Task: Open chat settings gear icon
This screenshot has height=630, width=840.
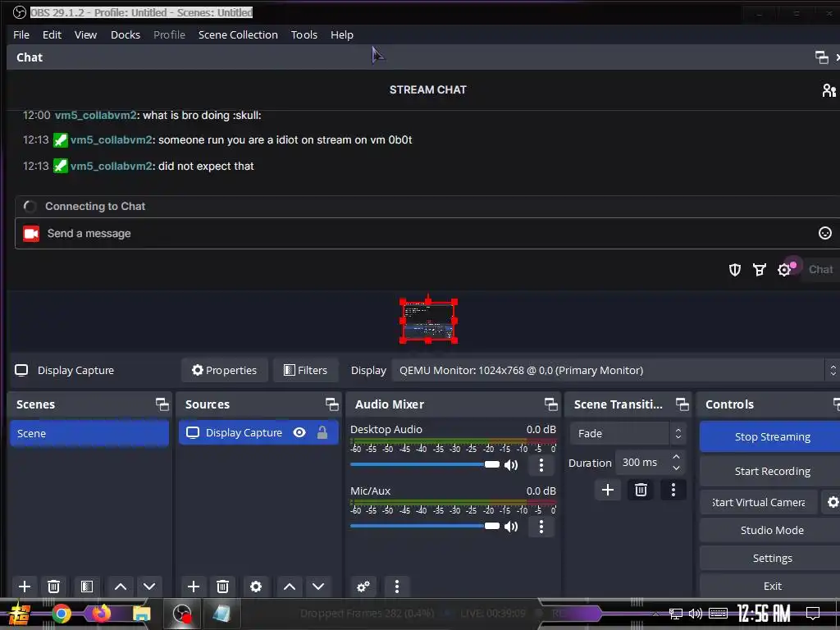Action: tap(784, 269)
